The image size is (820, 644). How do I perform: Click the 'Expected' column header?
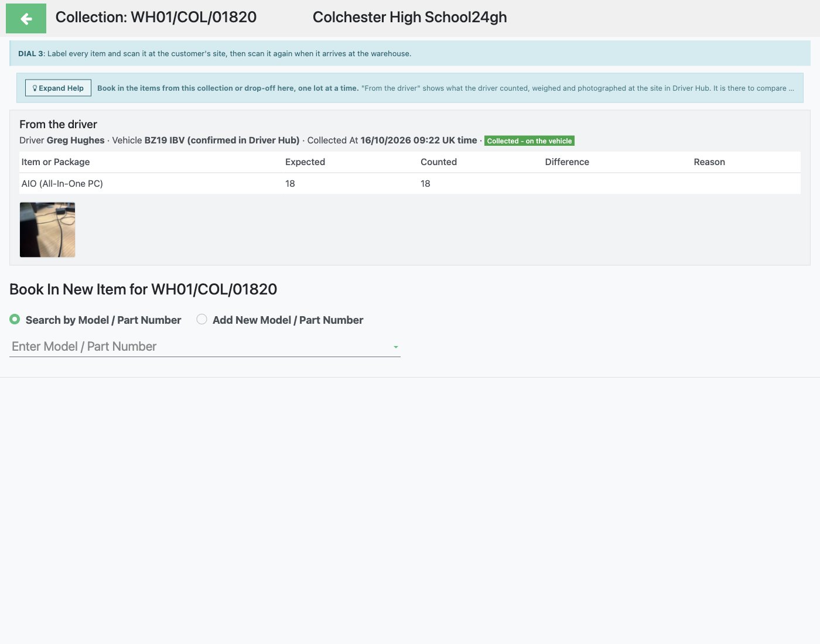pyautogui.click(x=305, y=162)
